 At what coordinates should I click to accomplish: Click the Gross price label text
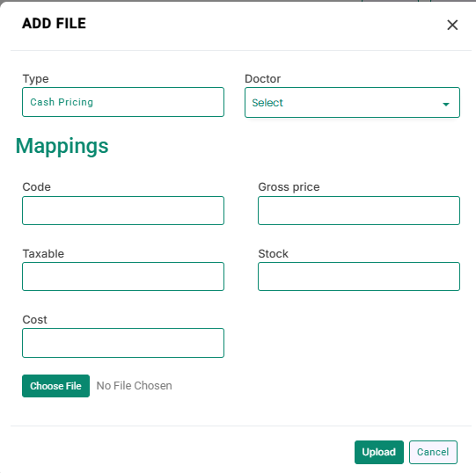(x=289, y=187)
